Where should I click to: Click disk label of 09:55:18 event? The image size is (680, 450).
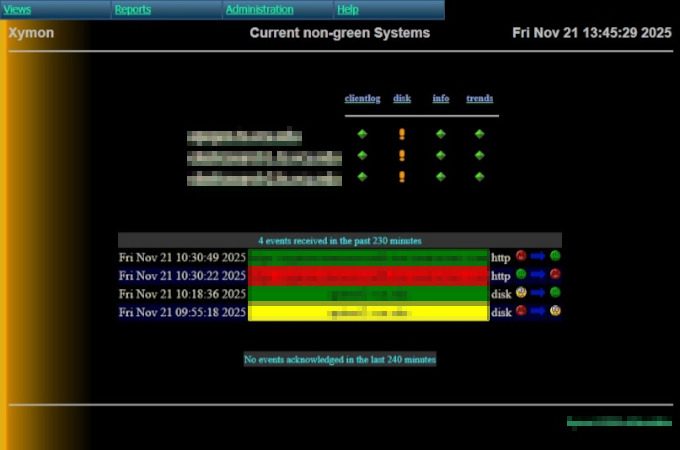coord(501,313)
